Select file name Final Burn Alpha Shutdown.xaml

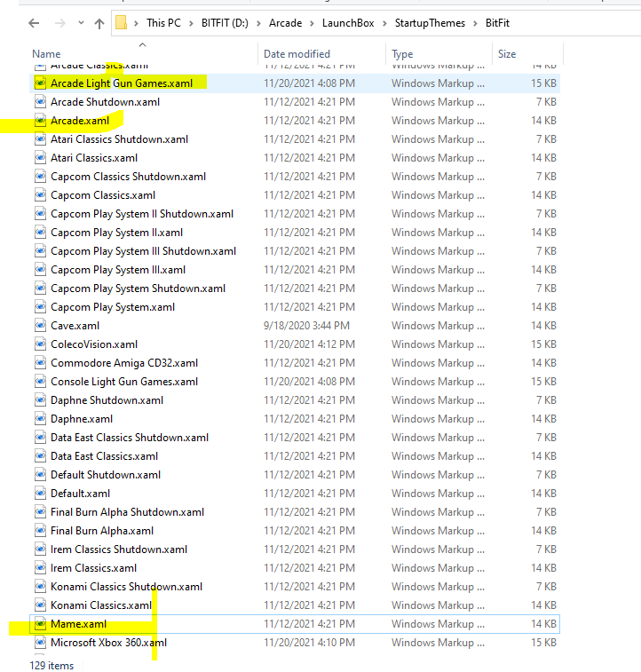click(x=127, y=512)
